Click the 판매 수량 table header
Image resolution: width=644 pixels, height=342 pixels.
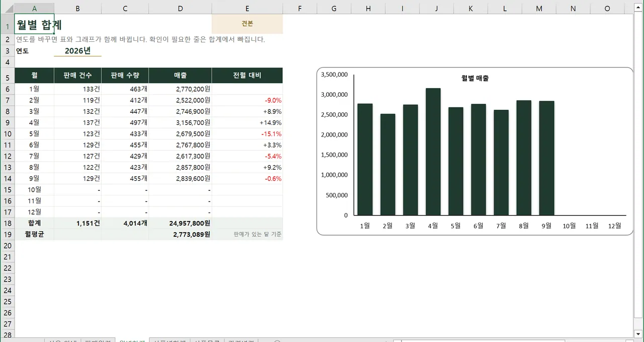125,76
